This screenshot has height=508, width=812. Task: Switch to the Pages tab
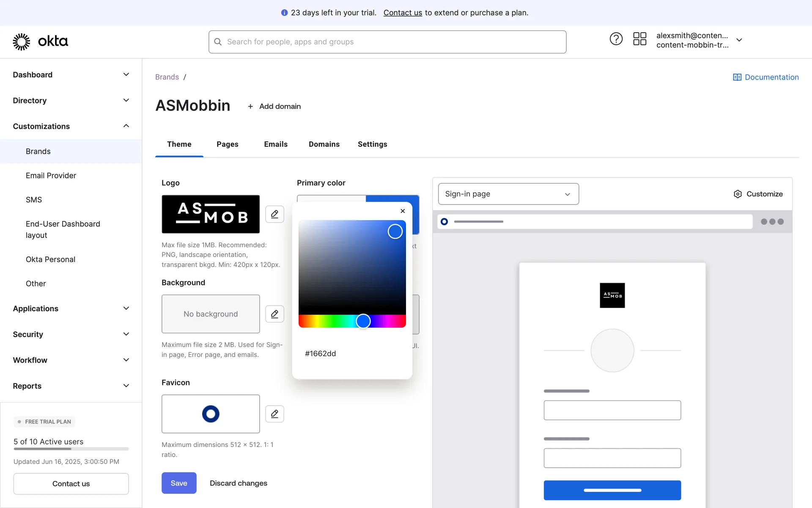point(227,144)
